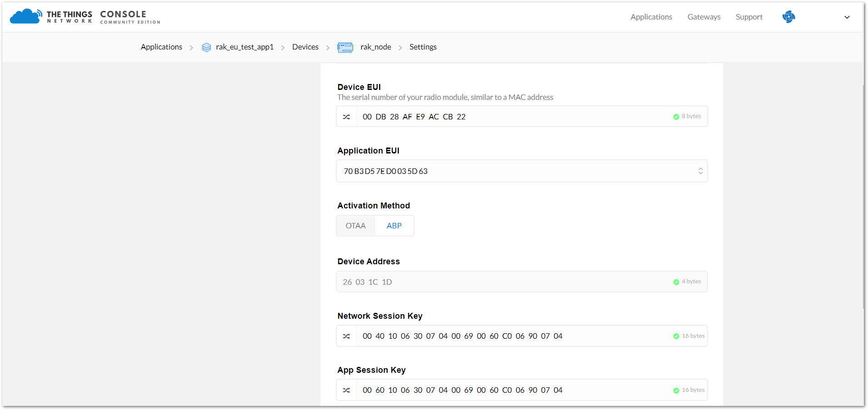Select OTAA activation method
Viewport: 868px width, 410px height.
(x=355, y=226)
